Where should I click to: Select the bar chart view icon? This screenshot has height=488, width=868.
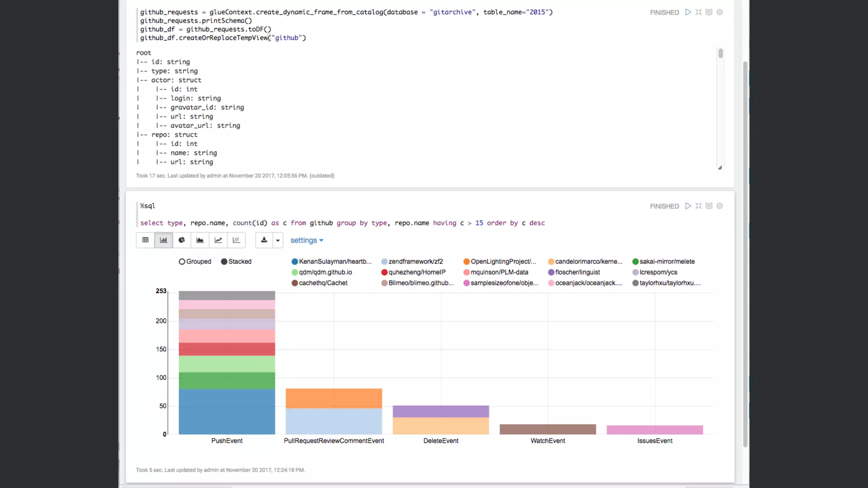(164, 240)
